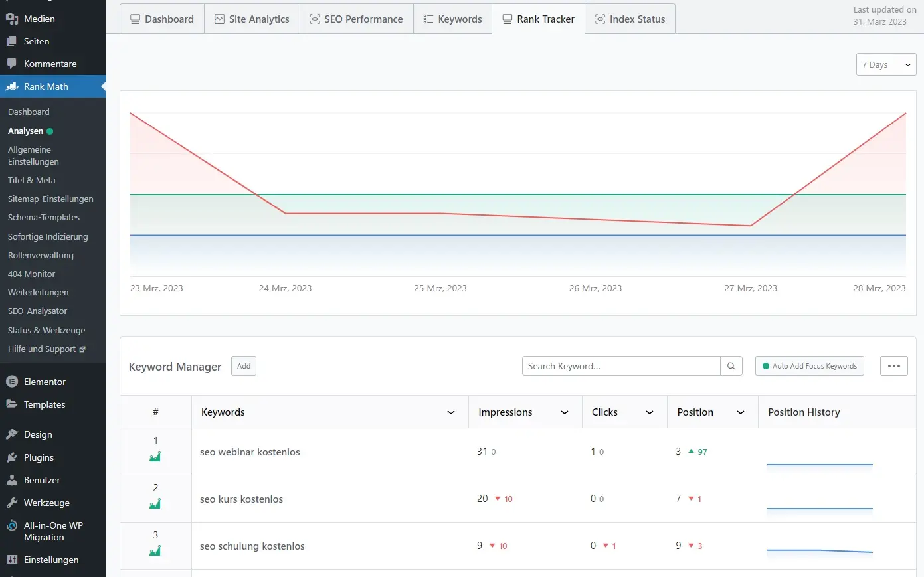Viewport: 924px width, 577px height.
Task: Switch to the Dashboard tab
Action: click(162, 19)
